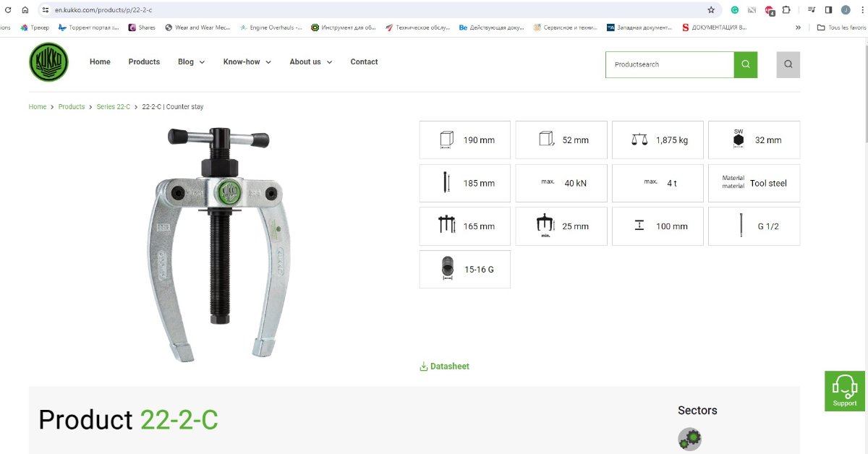
Task: Download the Datasheet link
Action: point(444,367)
